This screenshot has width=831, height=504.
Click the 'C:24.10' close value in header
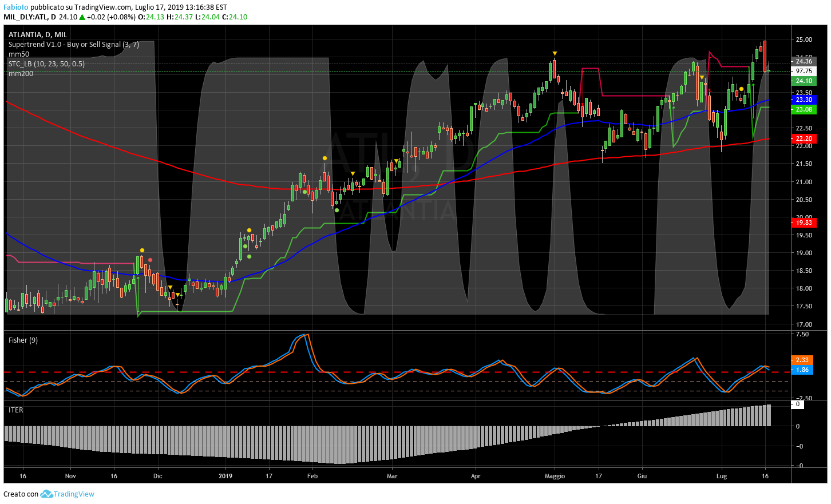point(235,17)
